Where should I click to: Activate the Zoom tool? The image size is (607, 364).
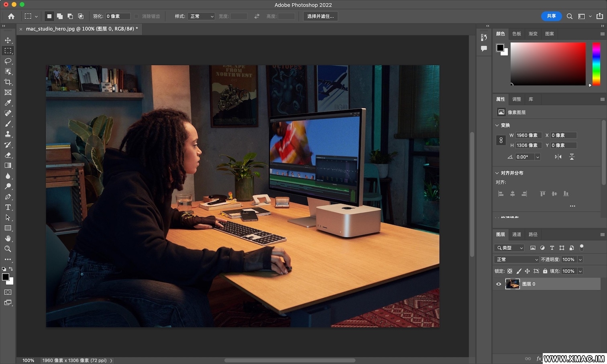(8, 249)
